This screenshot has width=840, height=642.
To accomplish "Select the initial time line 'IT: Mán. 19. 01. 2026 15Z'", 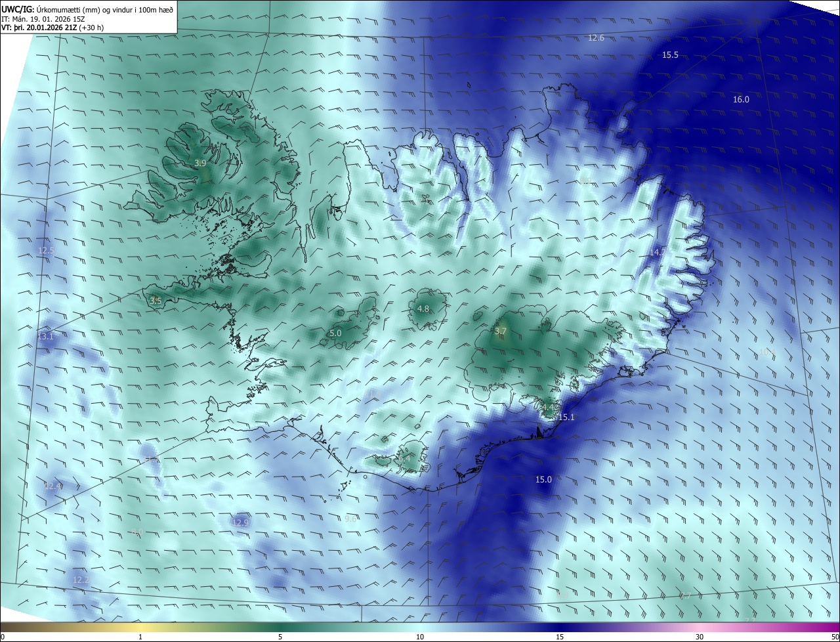I will pos(43,18).
